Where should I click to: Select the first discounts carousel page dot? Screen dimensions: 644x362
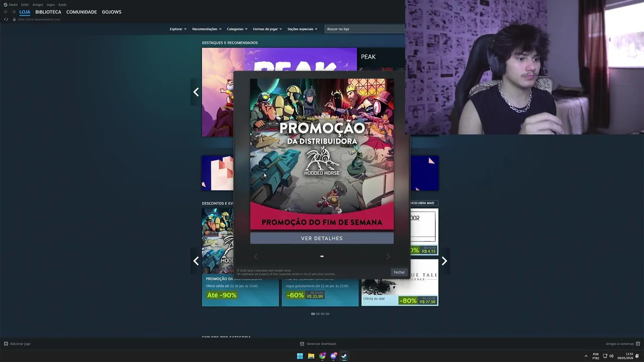[313, 314]
